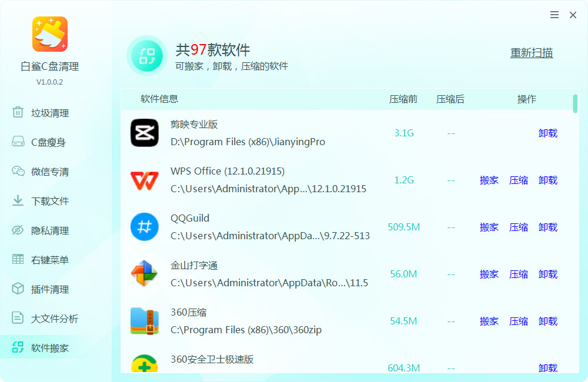
Task: Click 压缩 for 金山打字通
Action: (519, 274)
